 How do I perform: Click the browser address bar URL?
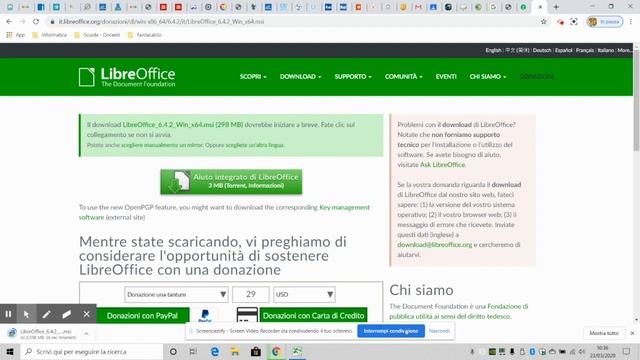[x=162, y=22]
